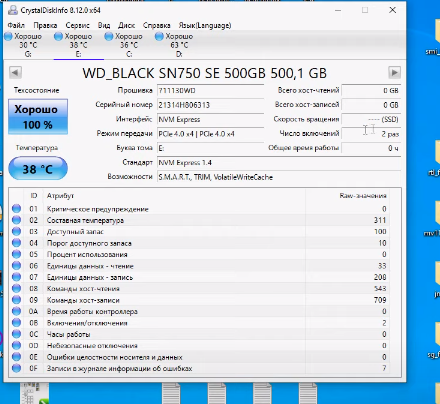Click total host reads value 0 GB
Screen dimensions: 440x404
click(x=371, y=90)
